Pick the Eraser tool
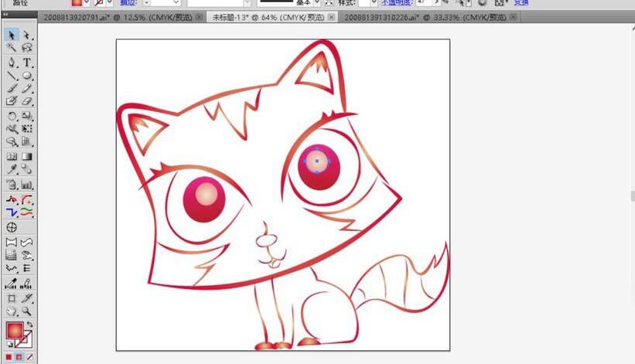 [27, 100]
